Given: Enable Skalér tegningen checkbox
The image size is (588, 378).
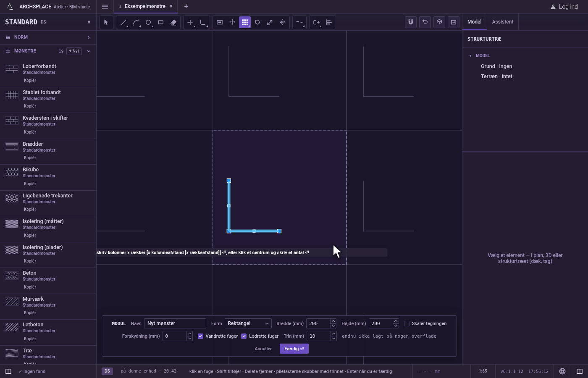Looking at the screenshot, I should (x=407, y=323).
